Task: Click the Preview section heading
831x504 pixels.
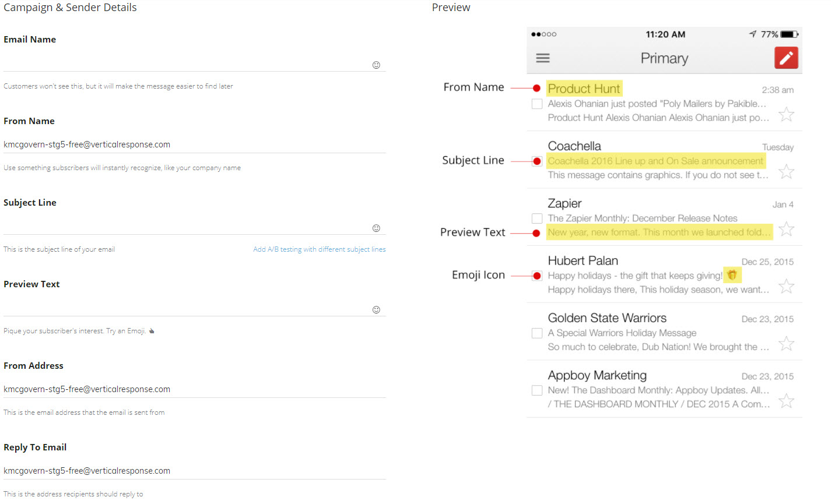Action: click(451, 8)
